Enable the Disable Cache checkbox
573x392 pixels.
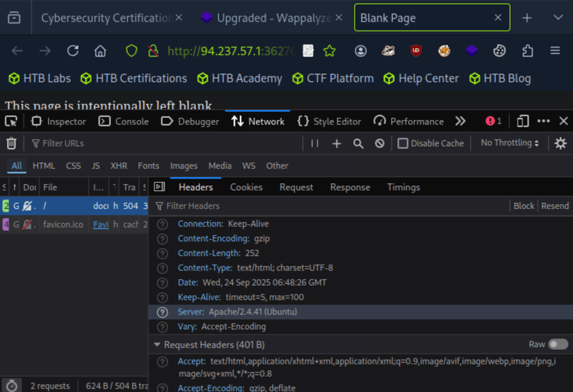coord(403,144)
